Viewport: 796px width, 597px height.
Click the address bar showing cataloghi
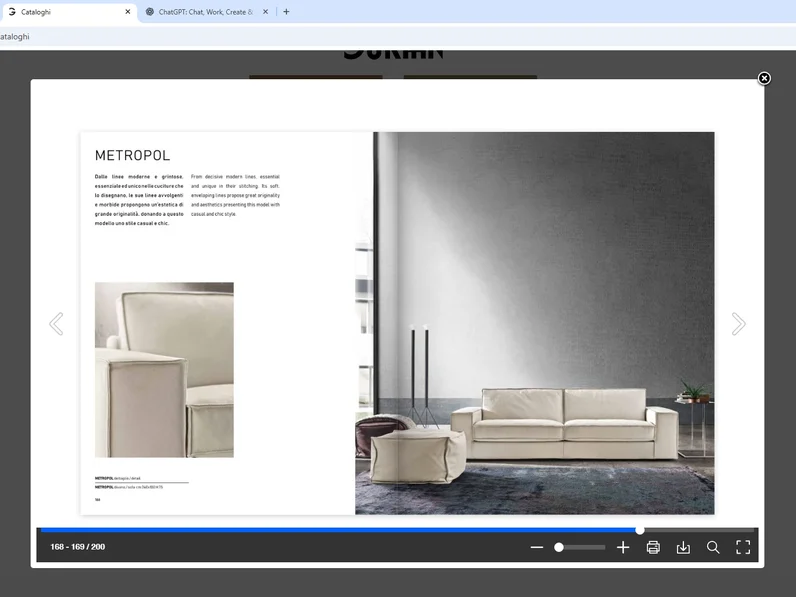(398, 37)
